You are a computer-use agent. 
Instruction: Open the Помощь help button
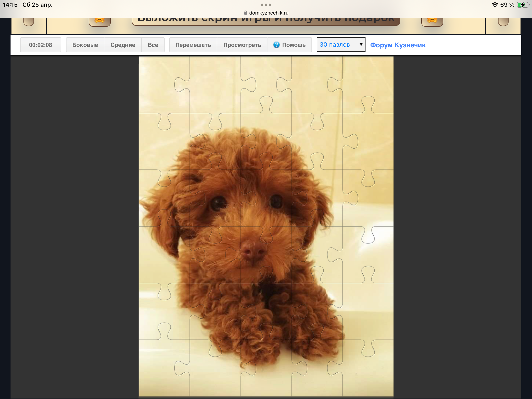pos(289,45)
